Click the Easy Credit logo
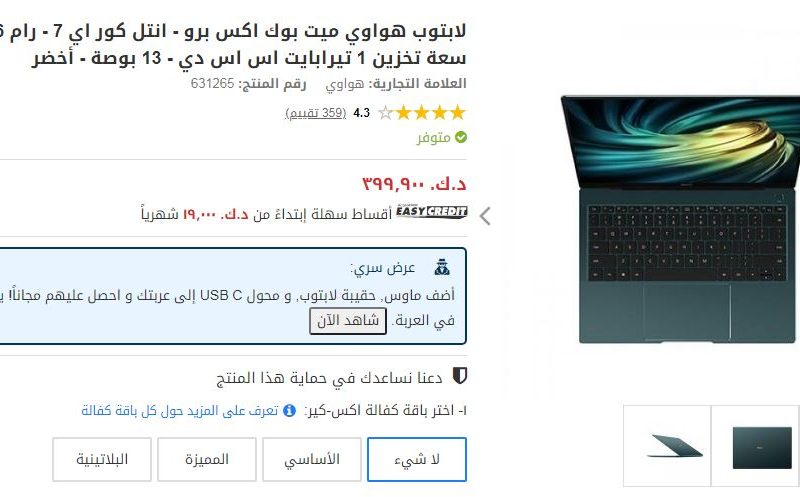Image resolution: width=800 pixels, height=497 pixels. [431, 212]
